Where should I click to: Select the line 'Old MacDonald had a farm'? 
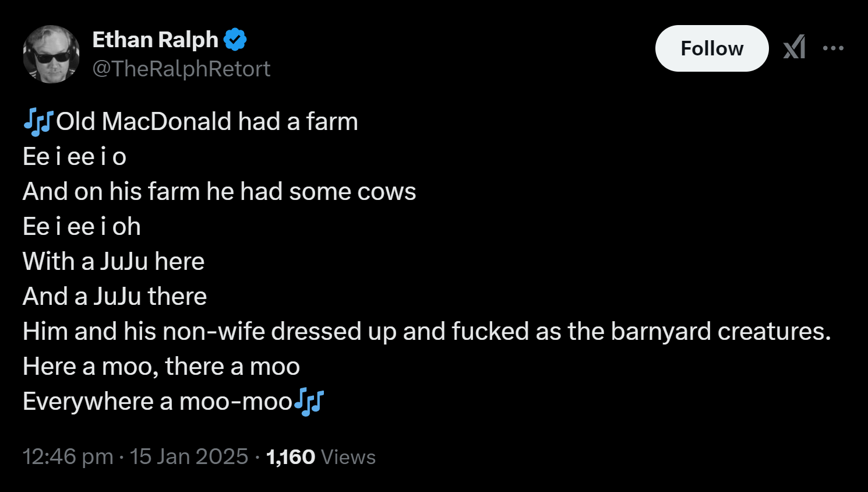point(207,122)
